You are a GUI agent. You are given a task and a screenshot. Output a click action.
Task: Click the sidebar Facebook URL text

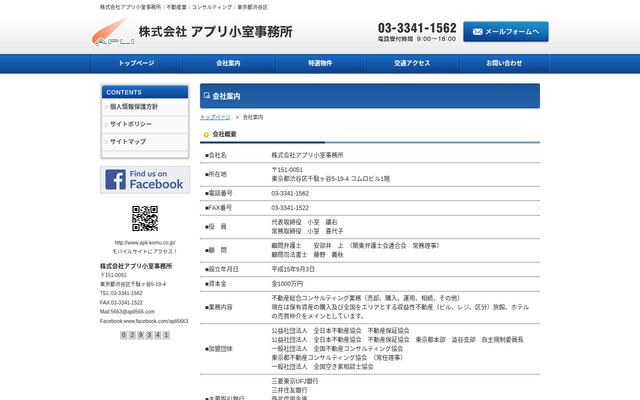pyautogui.click(x=144, y=321)
